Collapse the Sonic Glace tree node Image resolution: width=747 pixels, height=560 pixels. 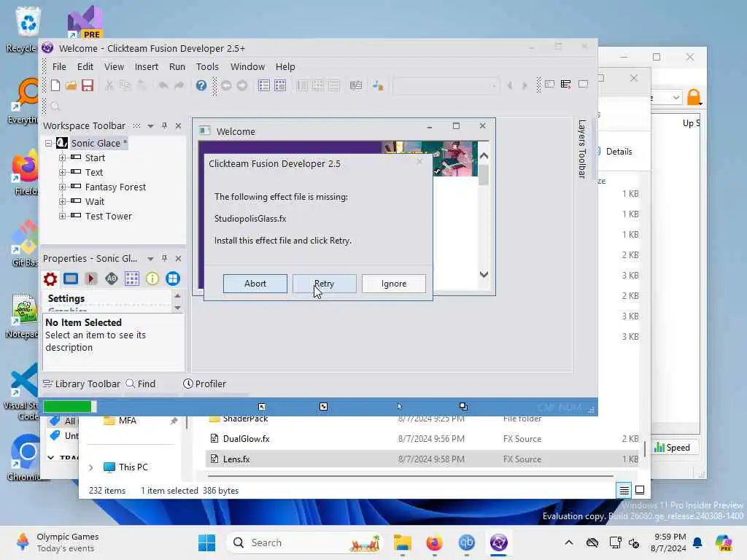click(48, 143)
